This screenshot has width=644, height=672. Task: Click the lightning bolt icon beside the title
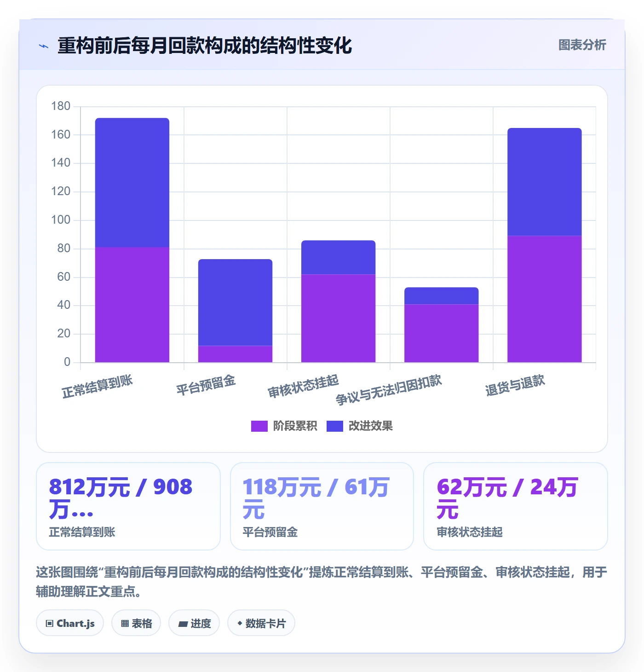point(44,46)
